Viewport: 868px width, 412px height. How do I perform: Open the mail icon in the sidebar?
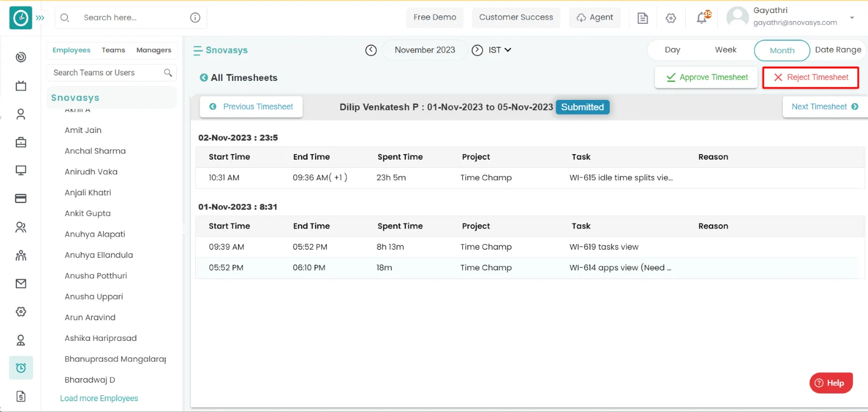[x=21, y=283]
